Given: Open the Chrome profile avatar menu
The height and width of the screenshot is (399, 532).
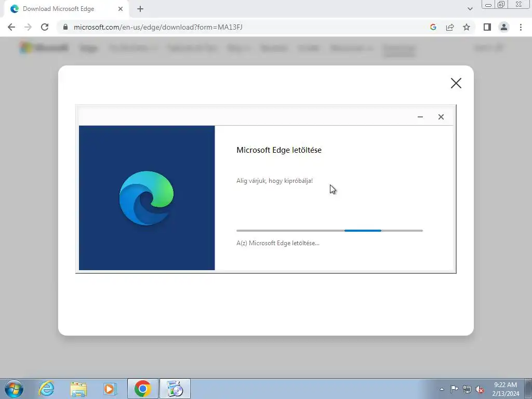Looking at the screenshot, I should pos(504,27).
